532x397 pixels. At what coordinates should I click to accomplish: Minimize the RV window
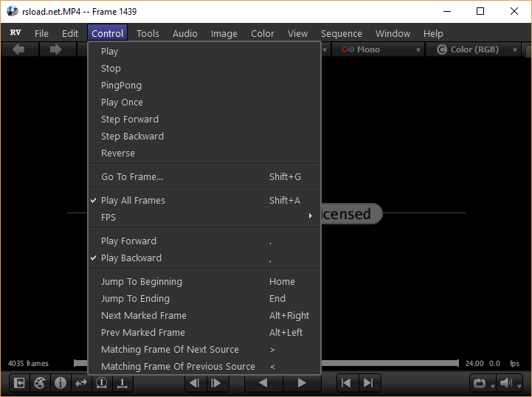click(447, 11)
